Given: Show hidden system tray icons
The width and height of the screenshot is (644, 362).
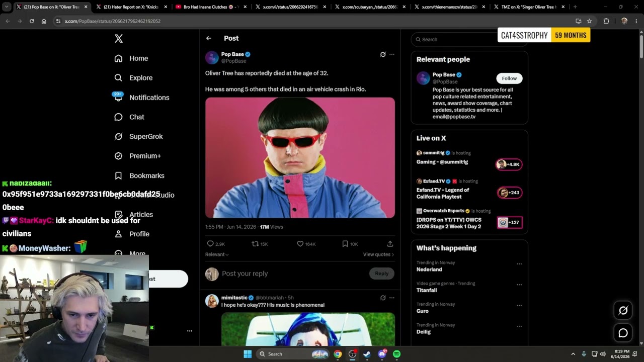Looking at the screenshot, I should tap(573, 354).
